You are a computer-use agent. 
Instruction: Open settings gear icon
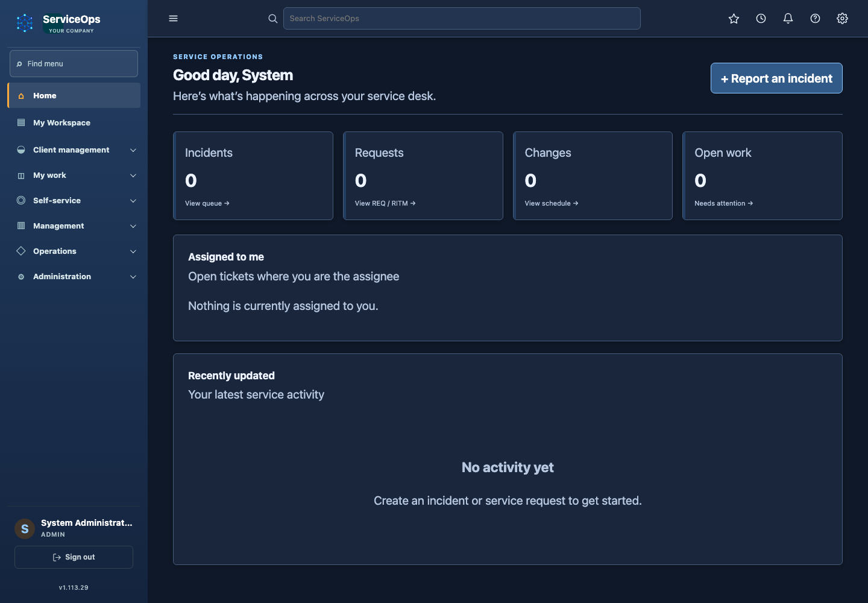(x=843, y=19)
